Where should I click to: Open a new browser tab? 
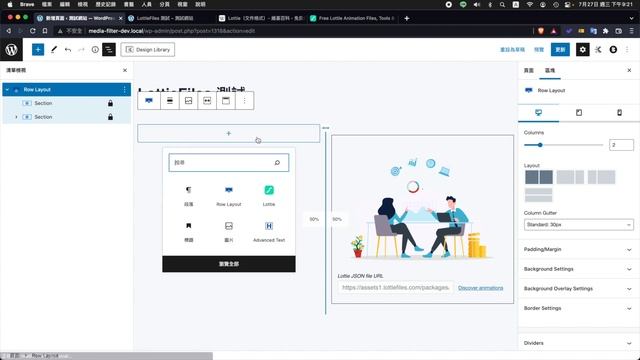coord(407,18)
